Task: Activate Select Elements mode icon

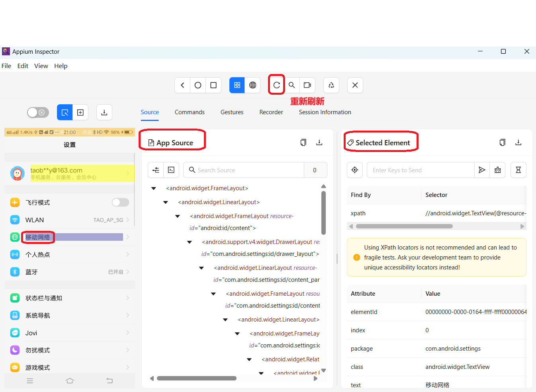Action: (65, 113)
